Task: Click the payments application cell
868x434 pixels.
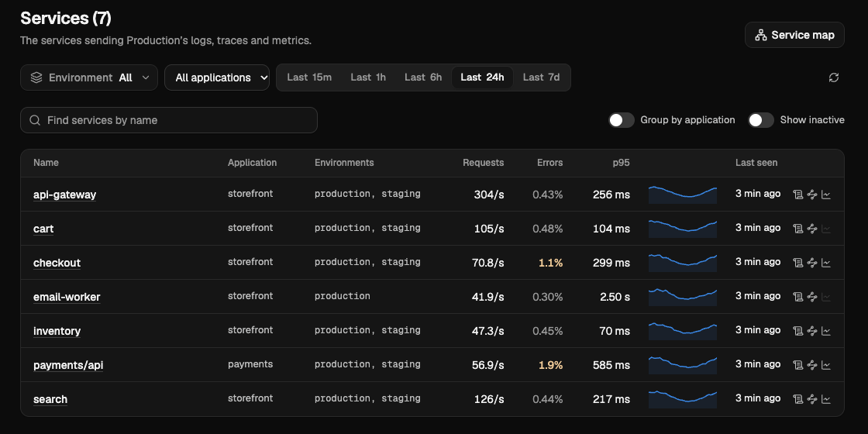Action: [250, 364]
